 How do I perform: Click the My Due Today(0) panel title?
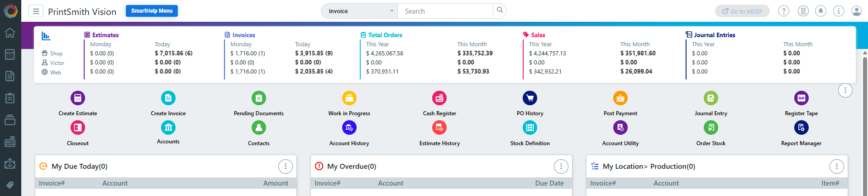(x=80, y=167)
